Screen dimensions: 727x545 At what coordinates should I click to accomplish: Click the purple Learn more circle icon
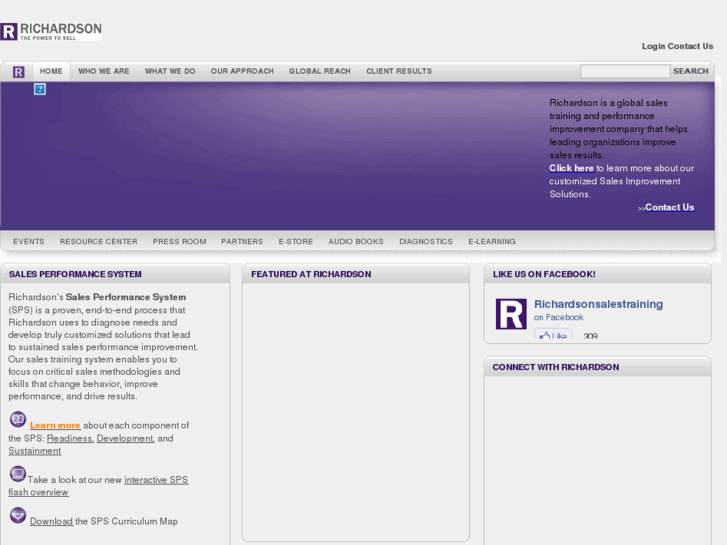pos(18,419)
